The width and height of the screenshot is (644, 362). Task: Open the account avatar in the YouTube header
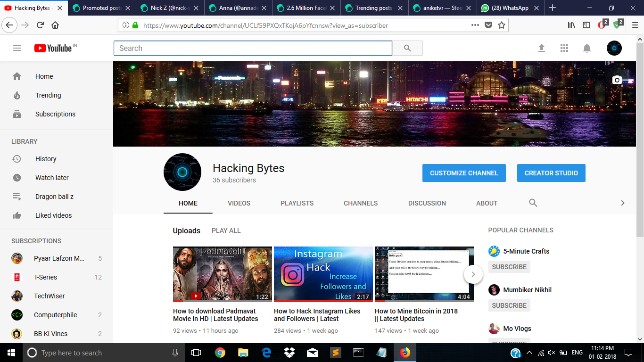(x=614, y=48)
